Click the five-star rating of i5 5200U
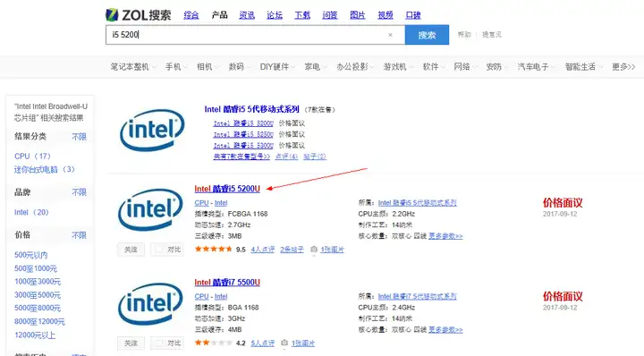 [x=214, y=249]
